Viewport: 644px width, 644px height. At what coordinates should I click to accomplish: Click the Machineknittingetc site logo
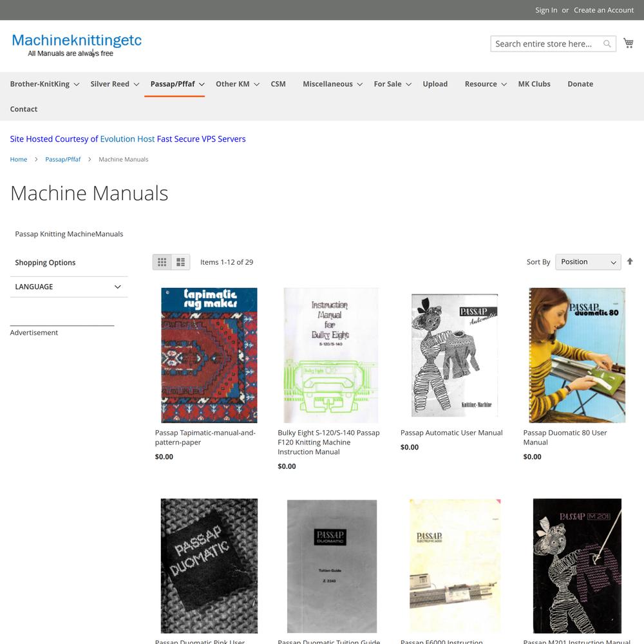pos(77,45)
